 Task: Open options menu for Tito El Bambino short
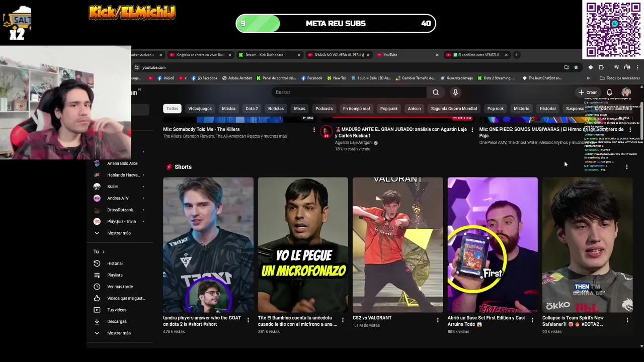pyautogui.click(x=343, y=320)
